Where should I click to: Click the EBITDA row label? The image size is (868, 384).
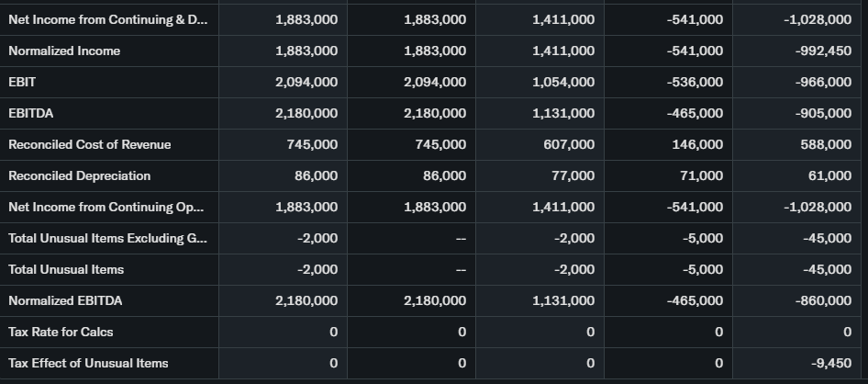29,114
